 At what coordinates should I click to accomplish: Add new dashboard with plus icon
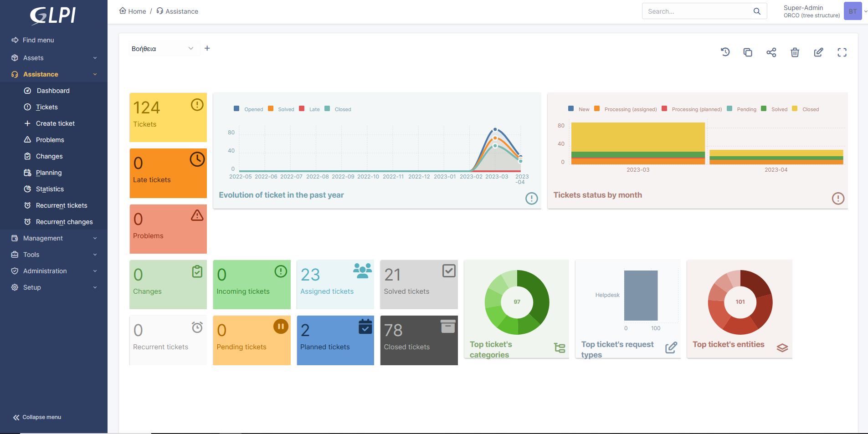click(x=207, y=48)
